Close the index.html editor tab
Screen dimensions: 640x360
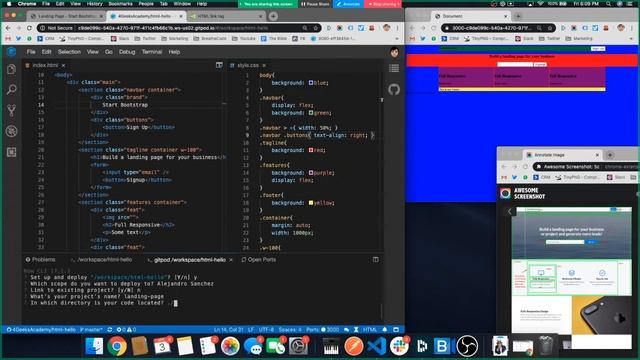click(x=63, y=65)
